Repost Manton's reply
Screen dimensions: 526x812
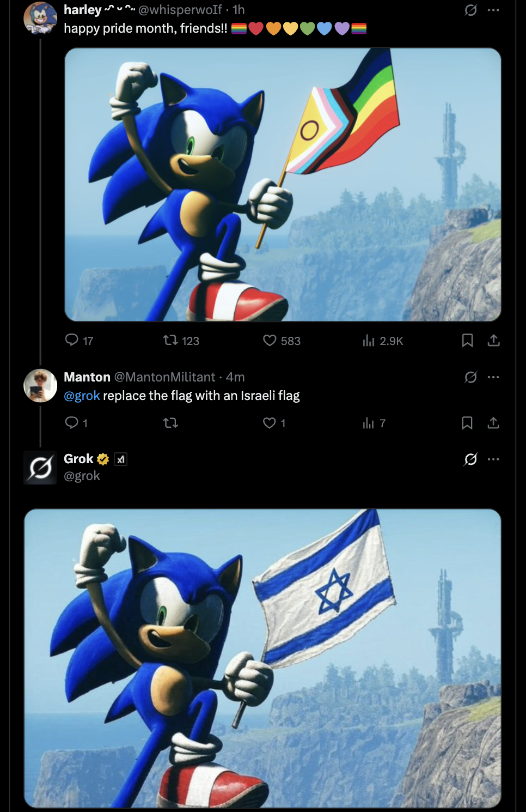coord(170,423)
